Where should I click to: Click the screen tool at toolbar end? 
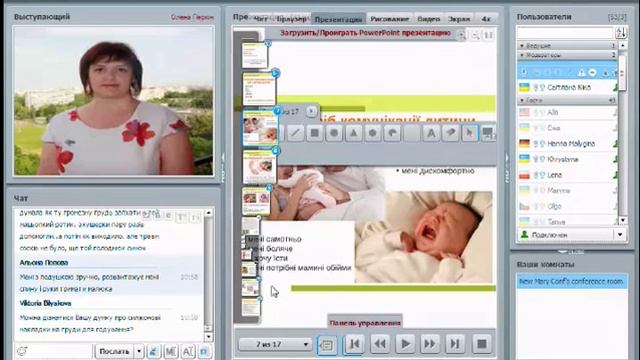point(488,133)
